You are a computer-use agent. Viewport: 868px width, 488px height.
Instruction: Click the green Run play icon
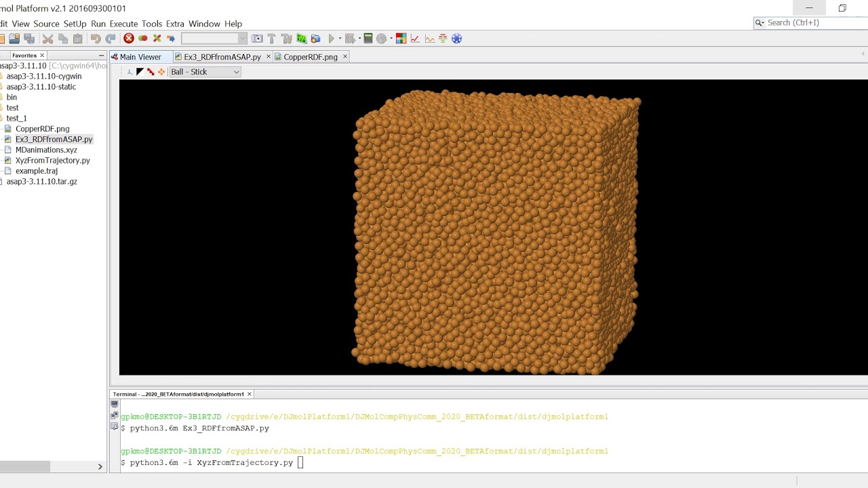(x=332, y=39)
